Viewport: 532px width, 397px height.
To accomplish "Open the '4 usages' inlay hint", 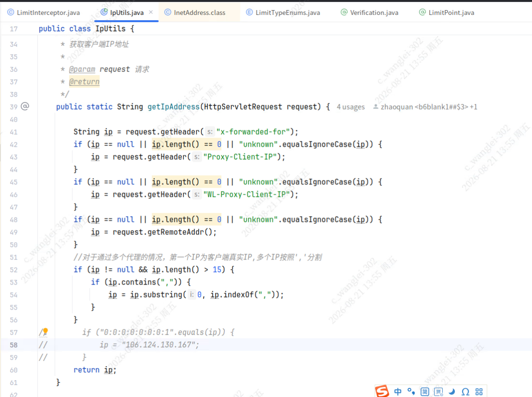I will pos(351,107).
